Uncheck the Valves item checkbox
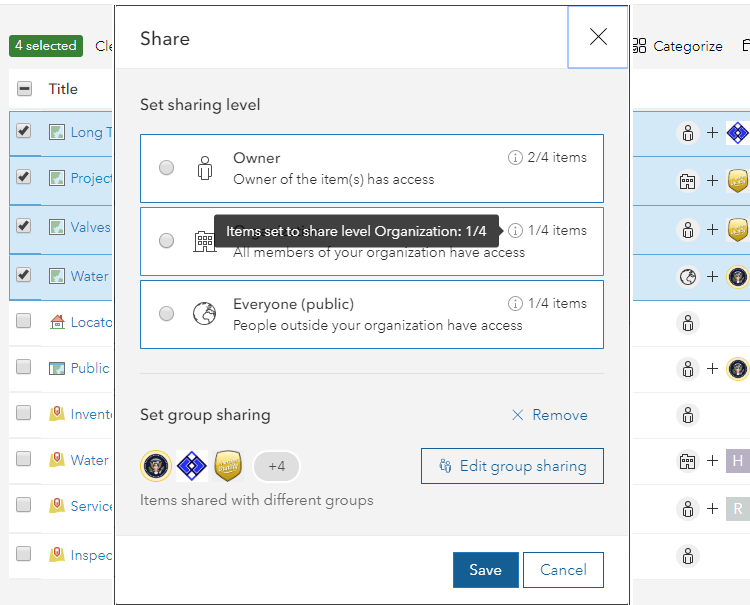Screen dimensions: 750x605 click(x=24, y=226)
